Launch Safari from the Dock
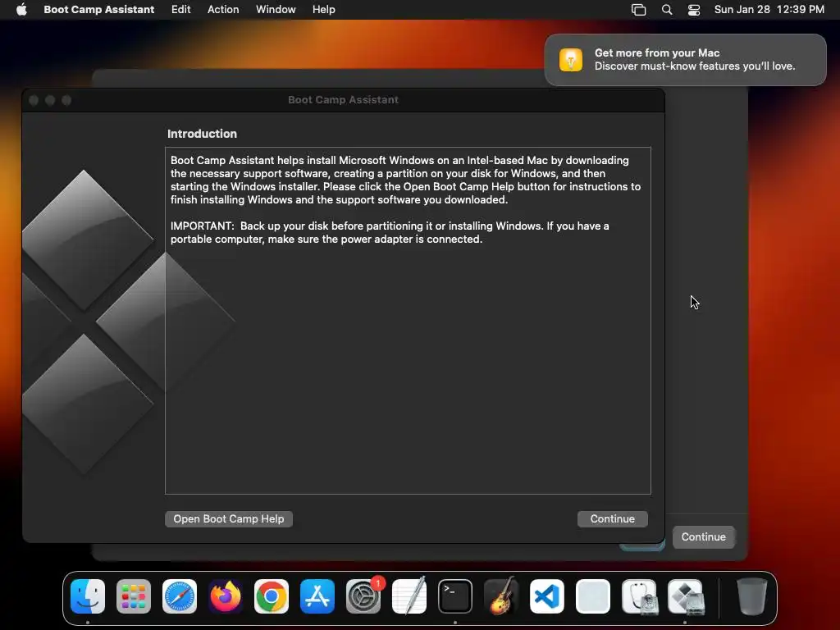Screen dimensions: 840x630 pyautogui.click(x=180, y=596)
